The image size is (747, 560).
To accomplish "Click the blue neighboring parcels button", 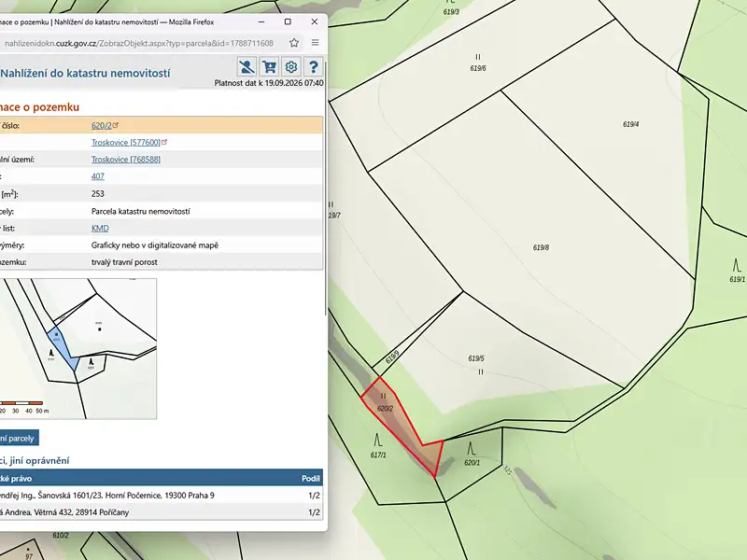I will (17, 438).
